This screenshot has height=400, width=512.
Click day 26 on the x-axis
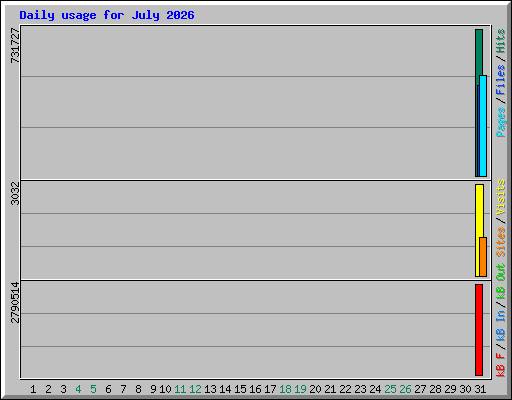click(x=405, y=389)
